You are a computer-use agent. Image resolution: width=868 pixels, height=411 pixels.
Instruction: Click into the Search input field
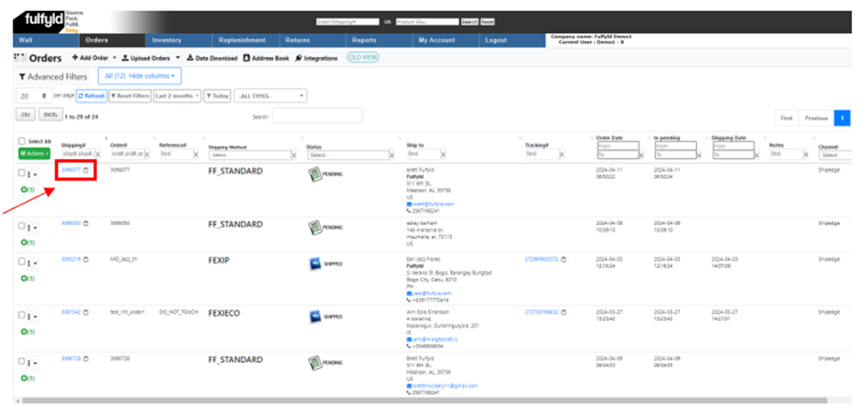(317, 116)
